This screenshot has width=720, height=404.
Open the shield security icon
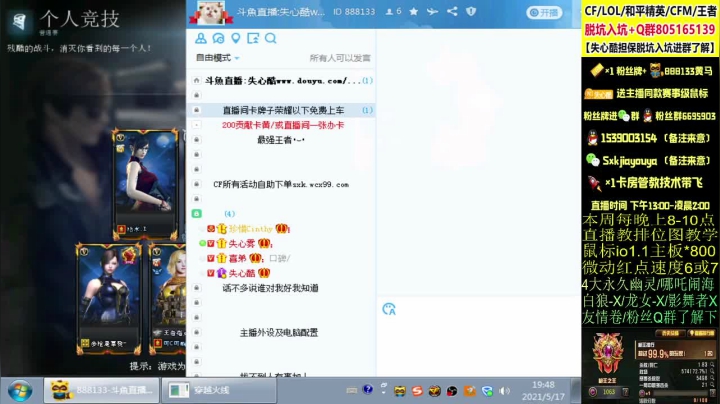pos(471,11)
